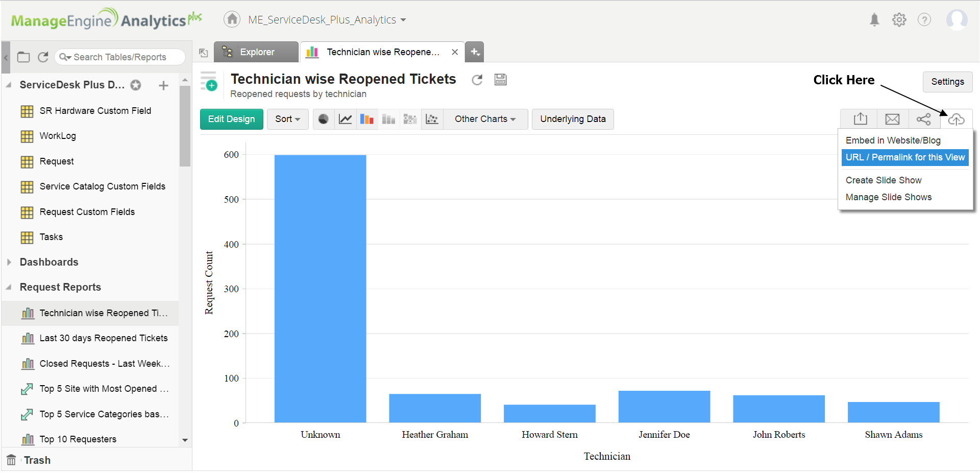Viewport: 980px width, 473px height.
Task: Select the scatter chart icon
Action: (432, 119)
